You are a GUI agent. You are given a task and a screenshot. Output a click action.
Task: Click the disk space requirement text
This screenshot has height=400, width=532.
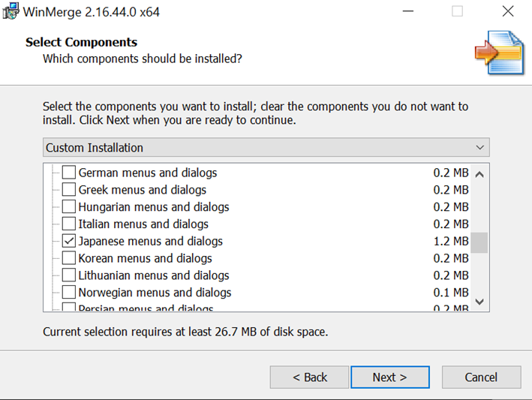tap(185, 332)
